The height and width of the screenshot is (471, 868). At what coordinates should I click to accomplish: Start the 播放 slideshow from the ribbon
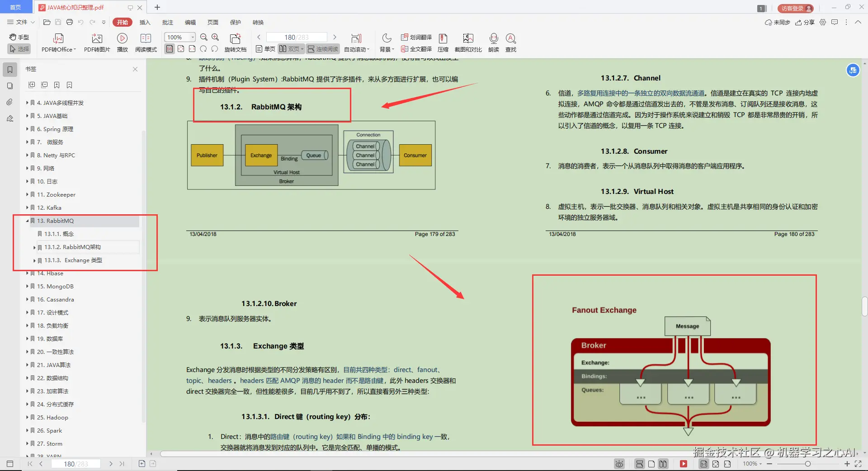pos(122,43)
